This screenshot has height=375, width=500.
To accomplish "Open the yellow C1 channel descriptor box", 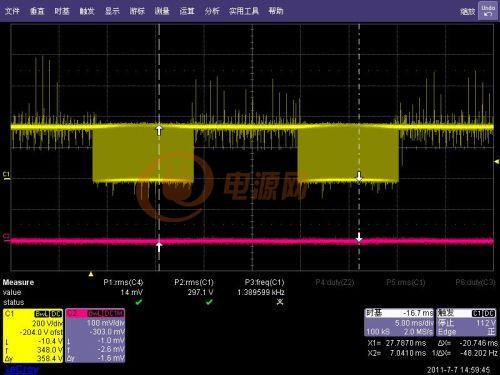I will click(x=33, y=336).
